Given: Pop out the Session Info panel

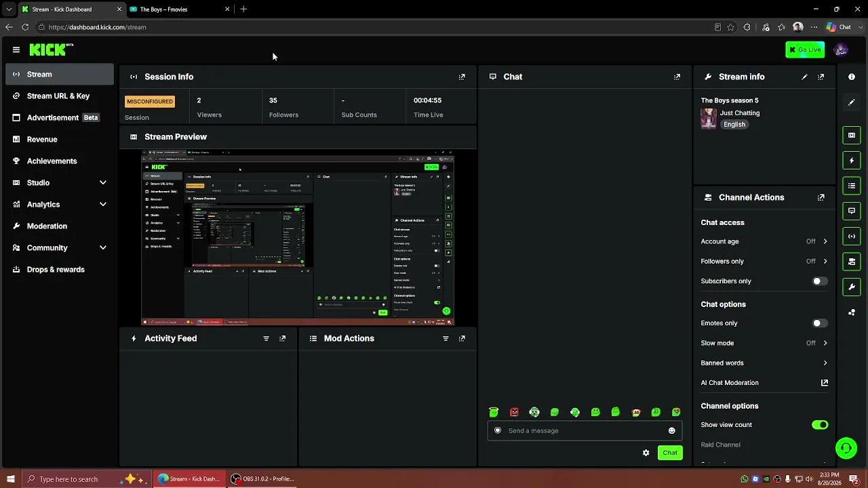Looking at the screenshot, I should coord(462,77).
